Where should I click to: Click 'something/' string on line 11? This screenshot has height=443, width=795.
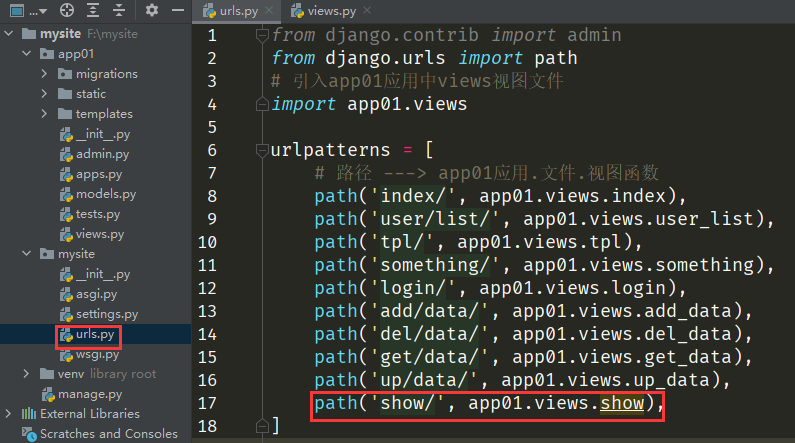click(x=435, y=265)
